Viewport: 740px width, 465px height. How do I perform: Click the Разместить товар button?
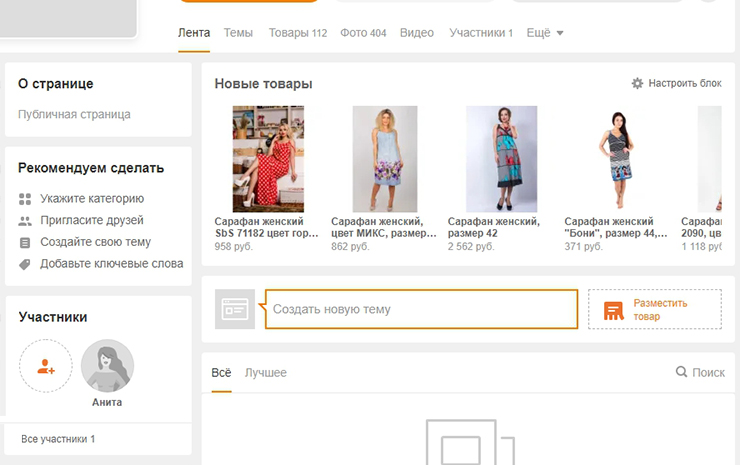coord(655,309)
